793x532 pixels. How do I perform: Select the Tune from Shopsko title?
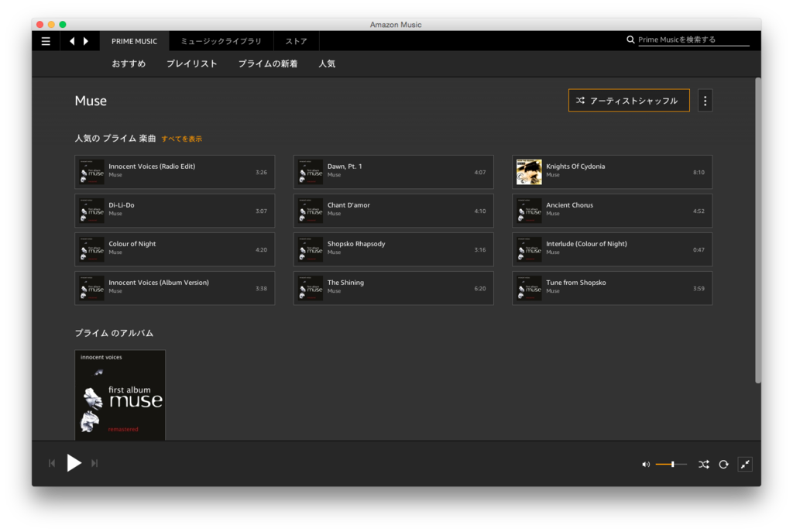576,283
